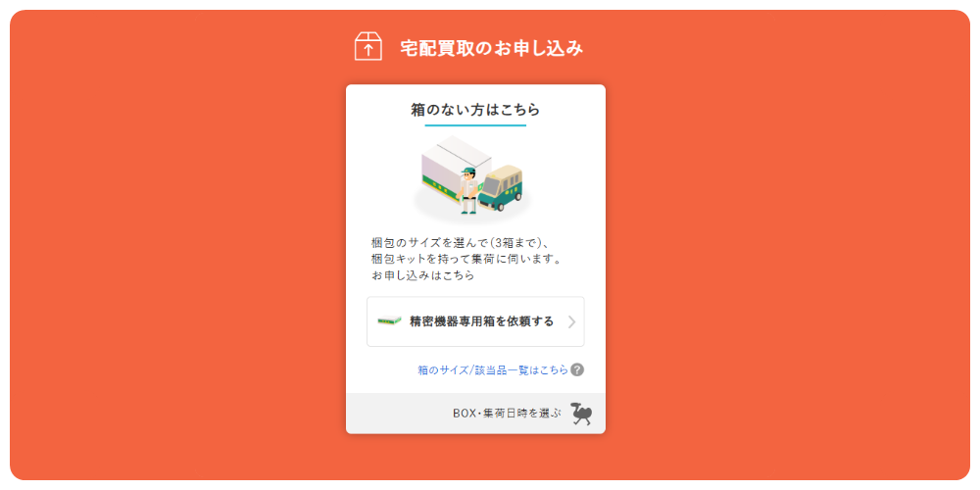Click the 宅配買取のお申し込み heading
Image resolution: width=980 pixels, height=490 pixels.
491,47
